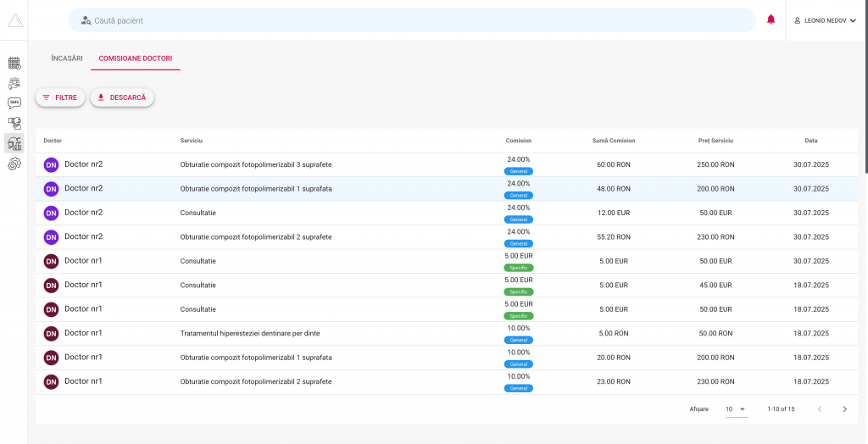Open the settings gear in the sidebar
The image size is (868, 444).
[x=14, y=164]
